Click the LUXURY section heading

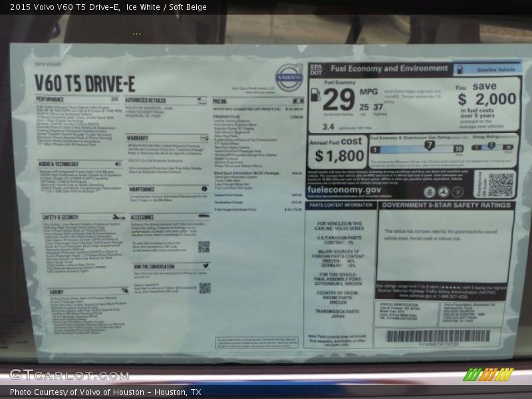57,292
